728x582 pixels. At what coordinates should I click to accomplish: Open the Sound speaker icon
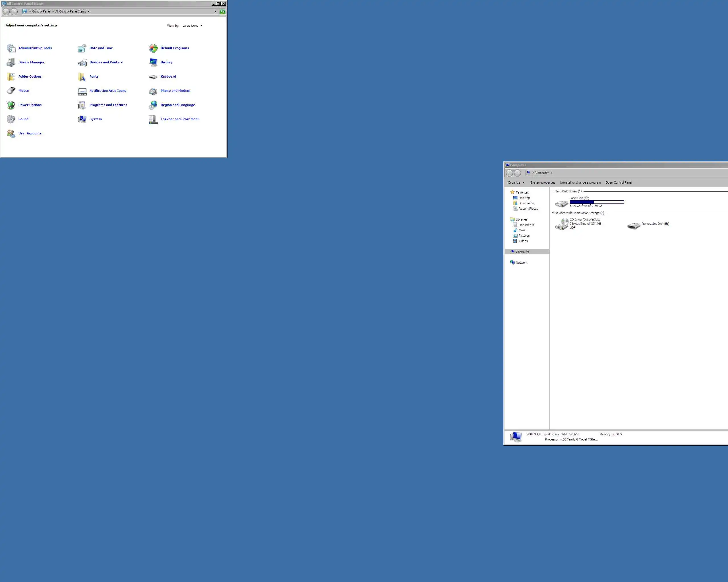click(x=11, y=119)
